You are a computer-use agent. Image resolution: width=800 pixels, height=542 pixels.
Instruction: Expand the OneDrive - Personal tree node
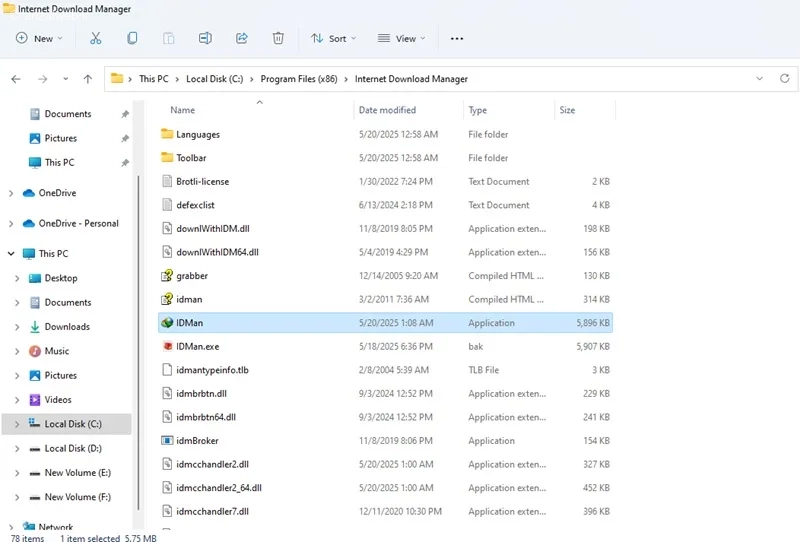11,224
